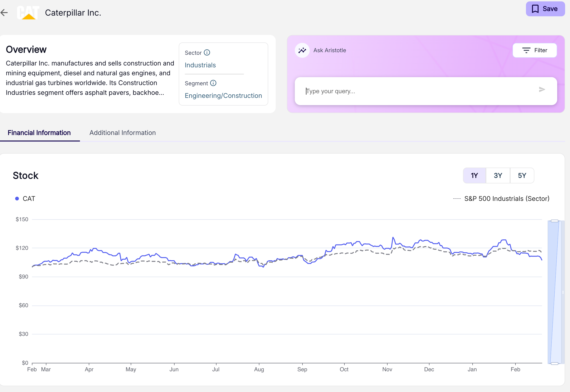This screenshot has height=392, width=570.
Task: Click the Apr x-axis label
Action: click(x=89, y=369)
